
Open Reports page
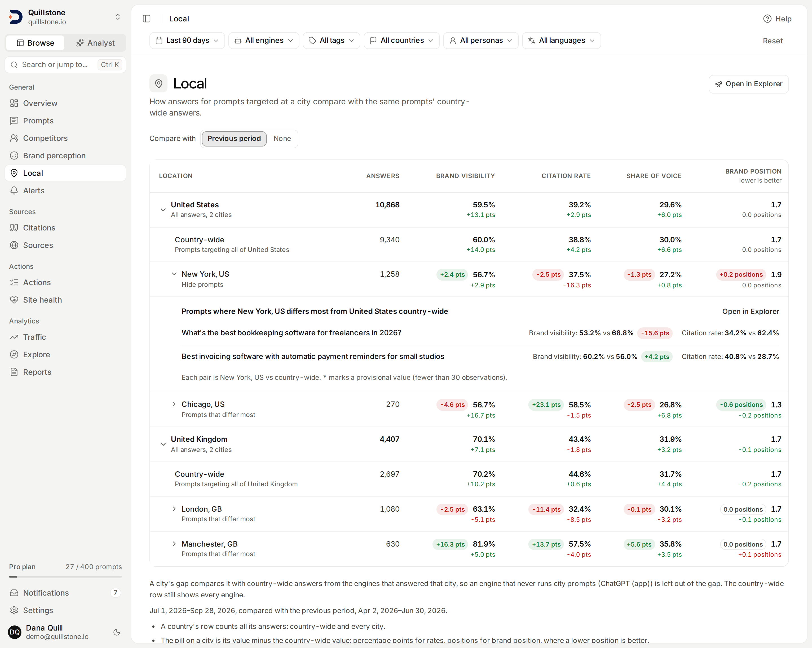point(65,372)
